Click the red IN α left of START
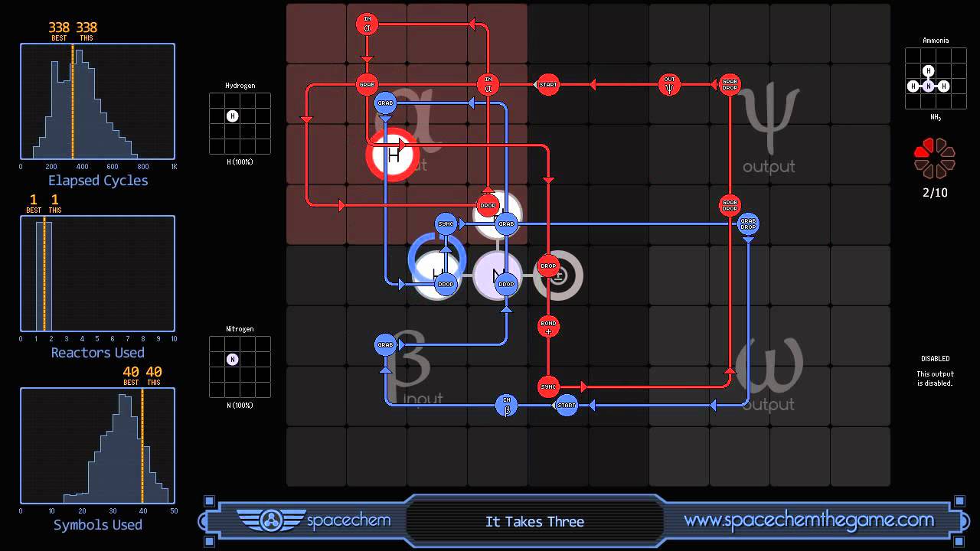The image size is (980, 551). point(488,83)
